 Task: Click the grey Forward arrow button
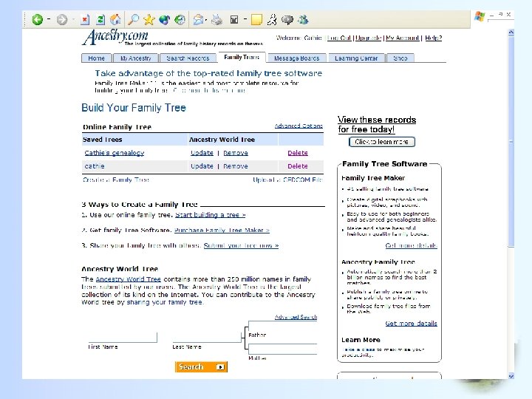tap(62, 20)
